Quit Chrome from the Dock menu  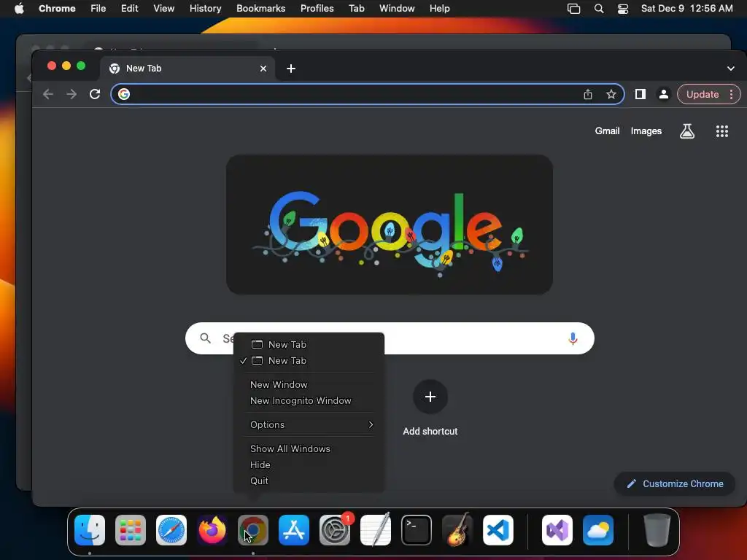309,481
